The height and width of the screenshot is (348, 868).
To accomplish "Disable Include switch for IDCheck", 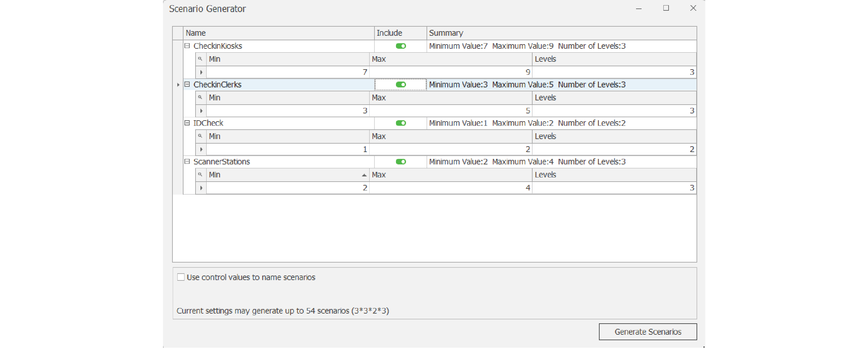I will coord(400,123).
